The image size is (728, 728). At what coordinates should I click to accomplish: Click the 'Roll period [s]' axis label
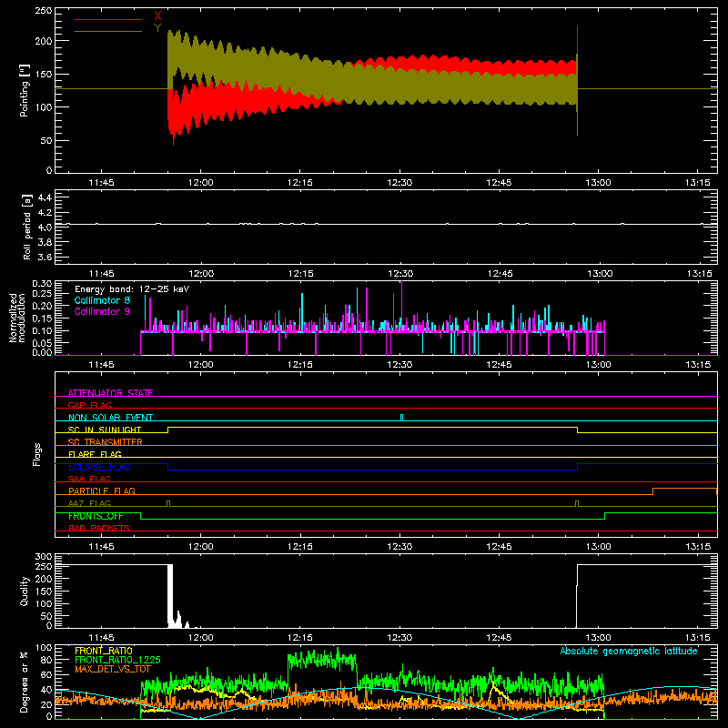click(26, 227)
